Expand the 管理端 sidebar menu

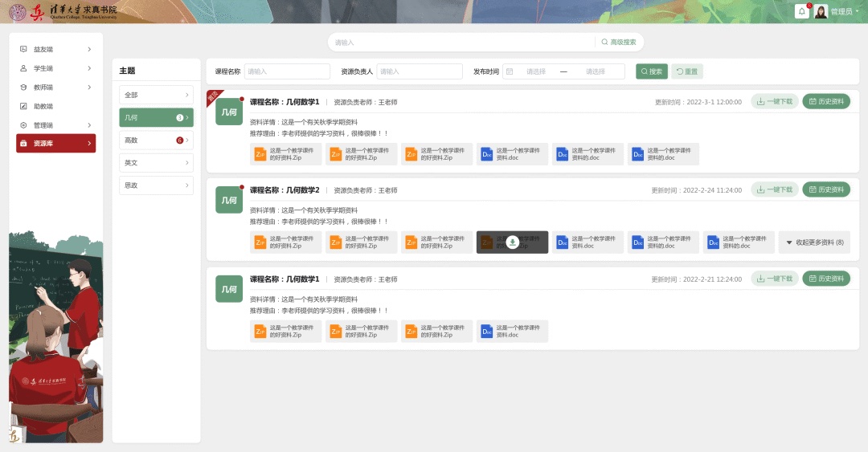[x=55, y=125]
